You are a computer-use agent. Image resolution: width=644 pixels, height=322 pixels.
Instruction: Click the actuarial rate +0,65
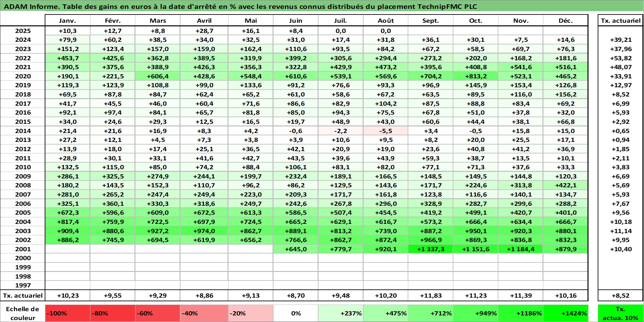pyautogui.click(x=621, y=131)
